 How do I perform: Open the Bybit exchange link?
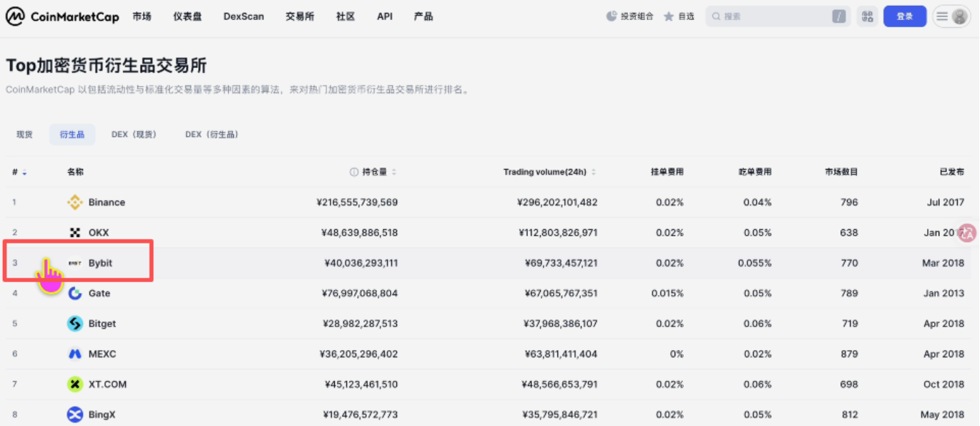[100, 263]
